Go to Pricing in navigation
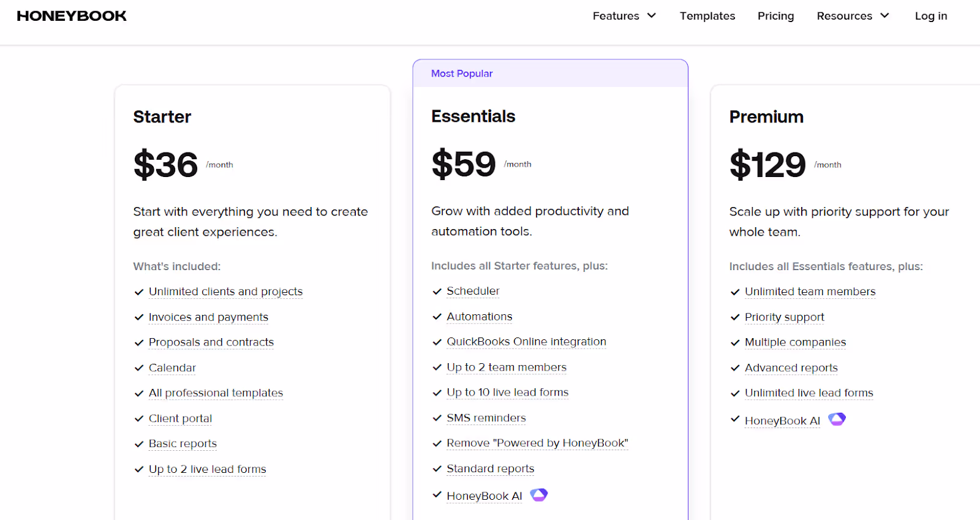This screenshot has width=980, height=520. click(775, 16)
